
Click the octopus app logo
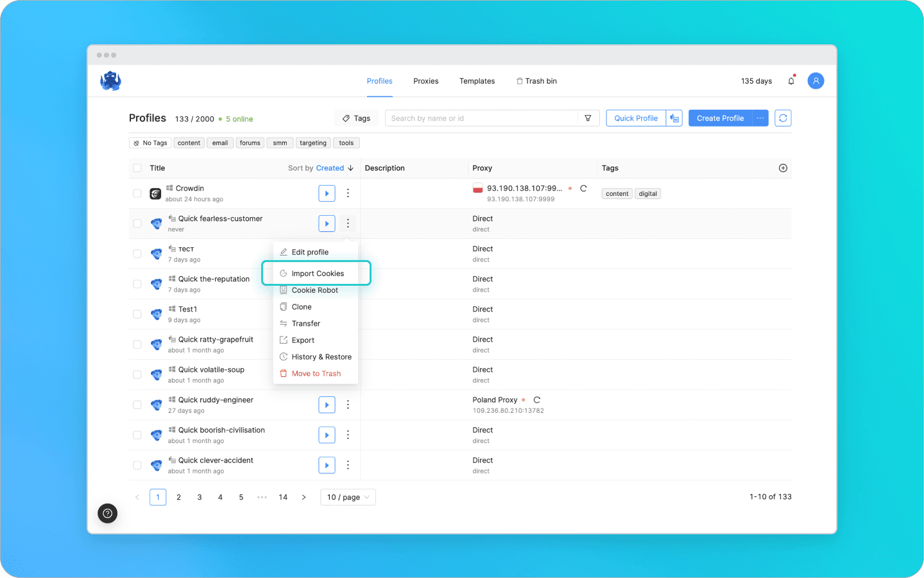(110, 81)
